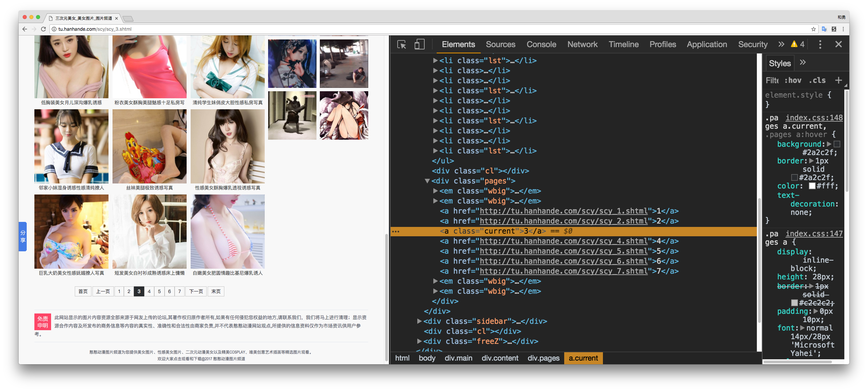Collapse the div class pages node

tap(427, 181)
